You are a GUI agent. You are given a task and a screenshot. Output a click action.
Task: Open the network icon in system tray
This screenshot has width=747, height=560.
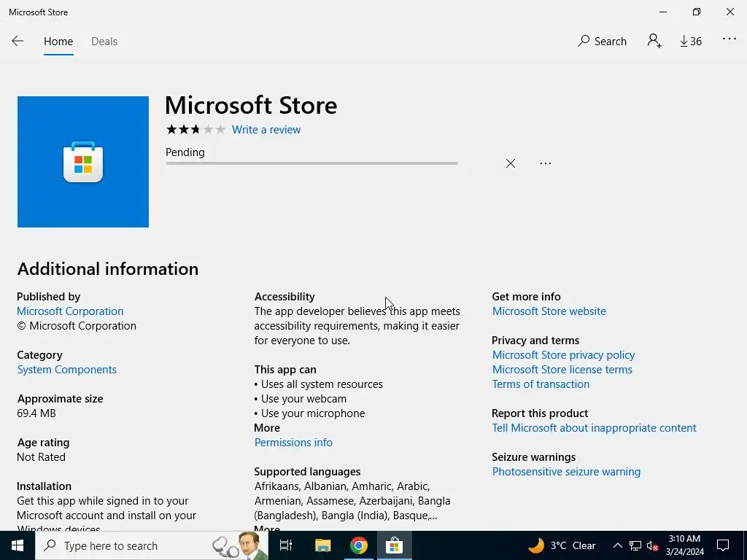point(635,545)
